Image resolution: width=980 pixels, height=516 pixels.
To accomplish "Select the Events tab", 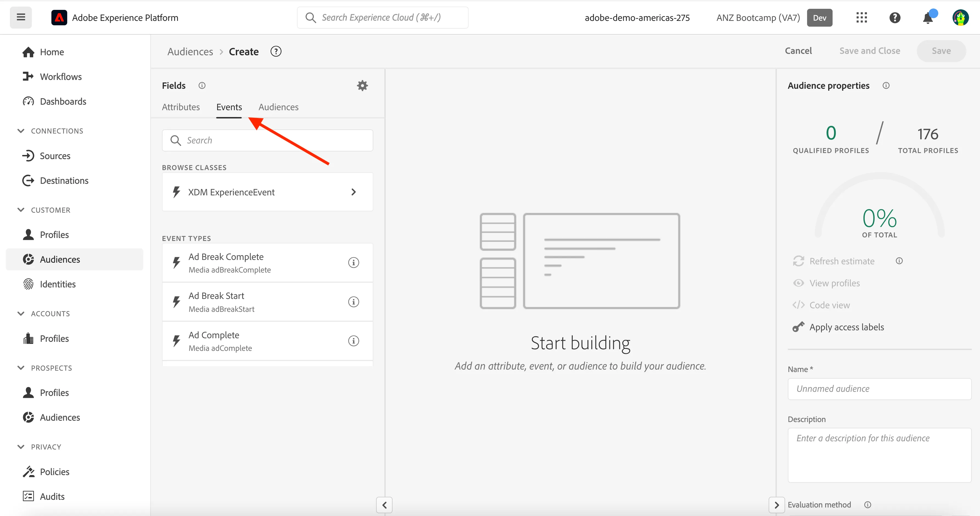I will click(229, 107).
